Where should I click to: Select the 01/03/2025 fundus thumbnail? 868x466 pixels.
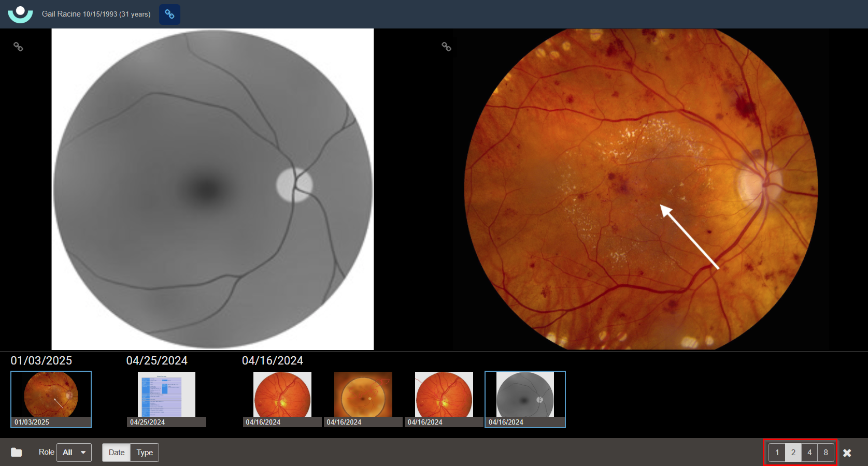click(x=51, y=395)
